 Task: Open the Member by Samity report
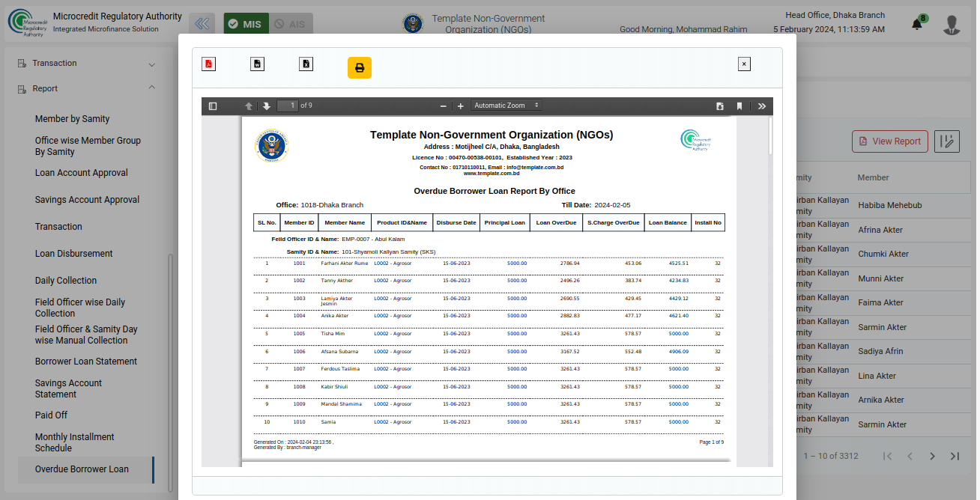(x=73, y=119)
